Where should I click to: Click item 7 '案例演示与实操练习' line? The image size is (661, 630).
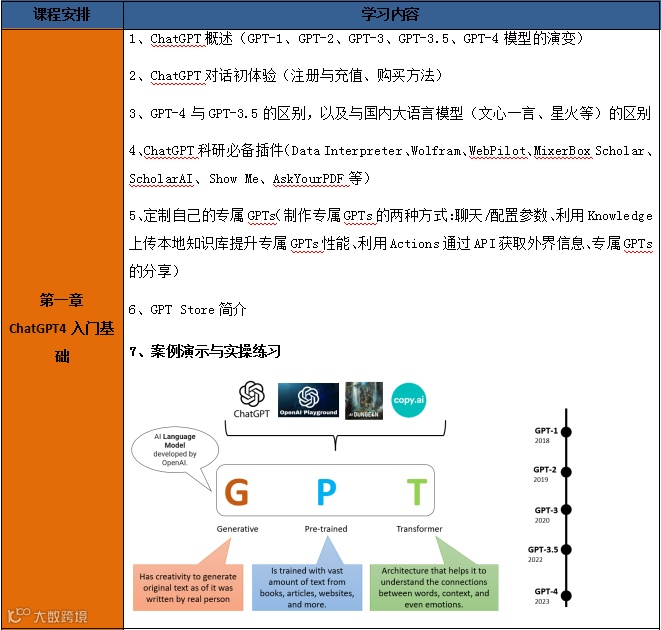[x=205, y=351]
